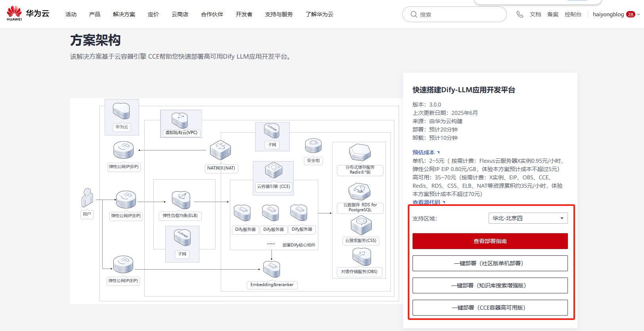This screenshot has width=644, height=331.
Task: Click the 对象存储服务(OBS) icon
Action: point(362,257)
